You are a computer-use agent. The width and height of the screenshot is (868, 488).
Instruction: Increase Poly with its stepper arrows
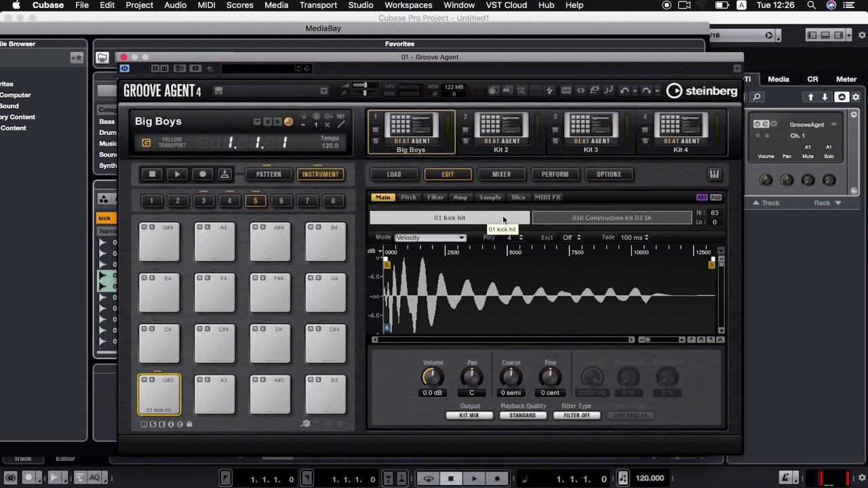coord(520,236)
